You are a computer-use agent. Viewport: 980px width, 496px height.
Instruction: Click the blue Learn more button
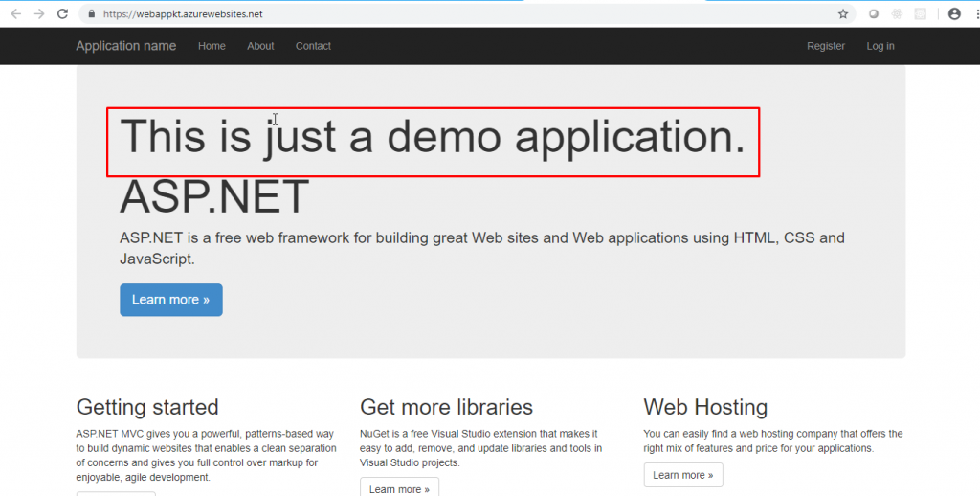pos(171,300)
